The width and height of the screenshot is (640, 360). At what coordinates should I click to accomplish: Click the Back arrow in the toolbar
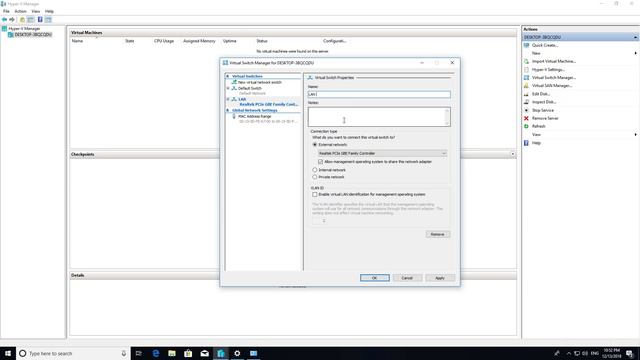(x=4, y=20)
